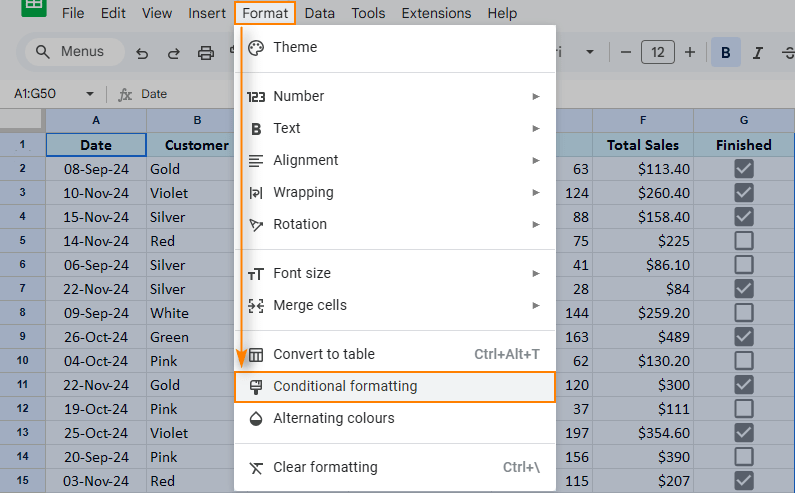The image size is (795, 493).
Task: Click the print icon in toolbar
Action: coord(205,53)
